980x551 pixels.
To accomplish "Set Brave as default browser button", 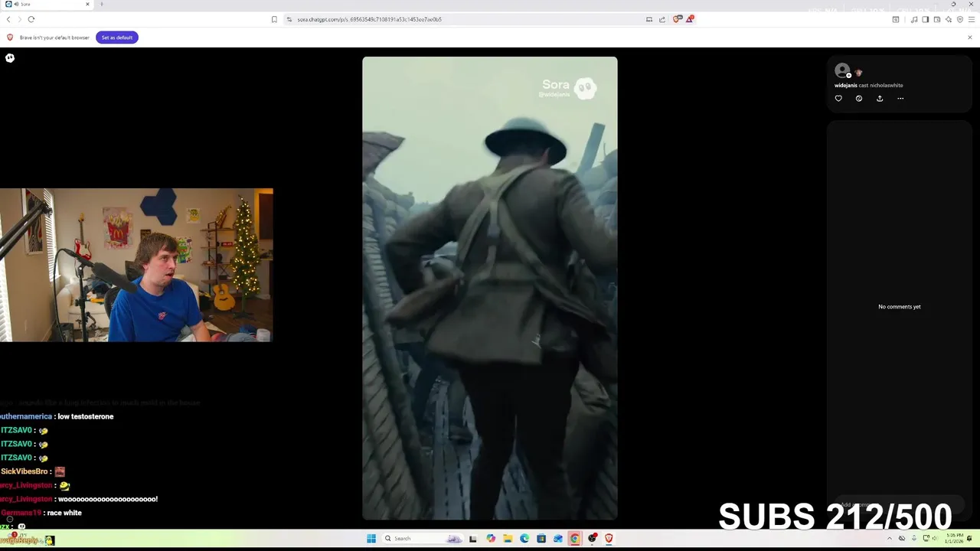I will click(x=117, y=37).
